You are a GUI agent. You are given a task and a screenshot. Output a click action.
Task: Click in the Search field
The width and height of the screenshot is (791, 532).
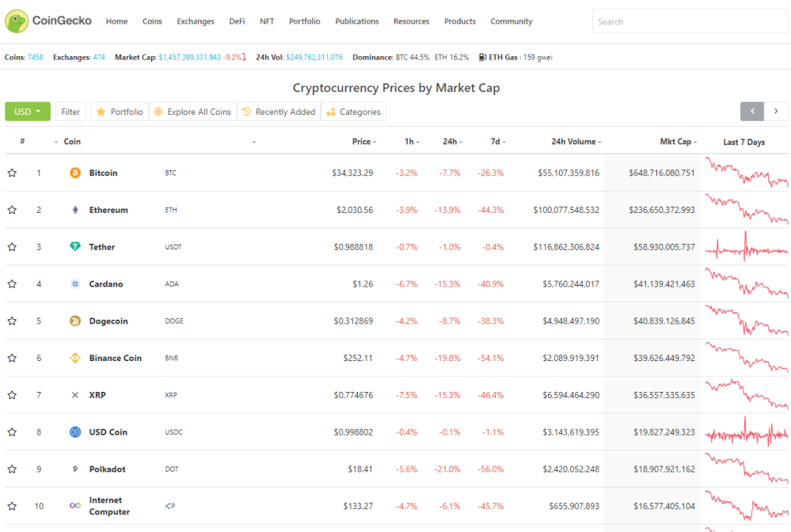click(x=690, y=21)
